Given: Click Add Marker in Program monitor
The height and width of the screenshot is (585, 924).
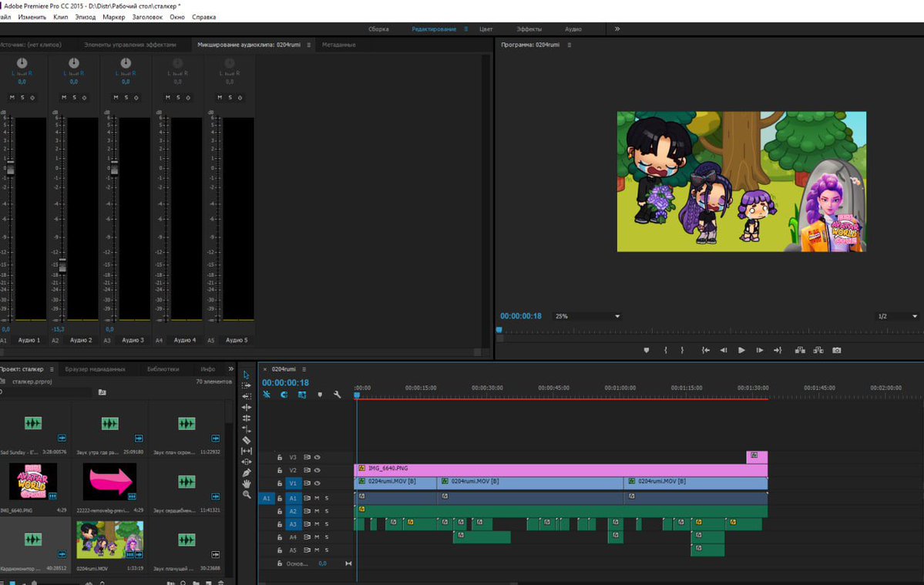Looking at the screenshot, I should click(x=647, y=350).
